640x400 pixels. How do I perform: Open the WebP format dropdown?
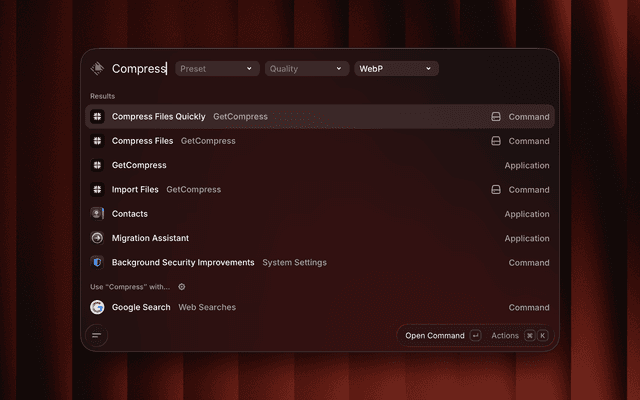tap(396, 69)
